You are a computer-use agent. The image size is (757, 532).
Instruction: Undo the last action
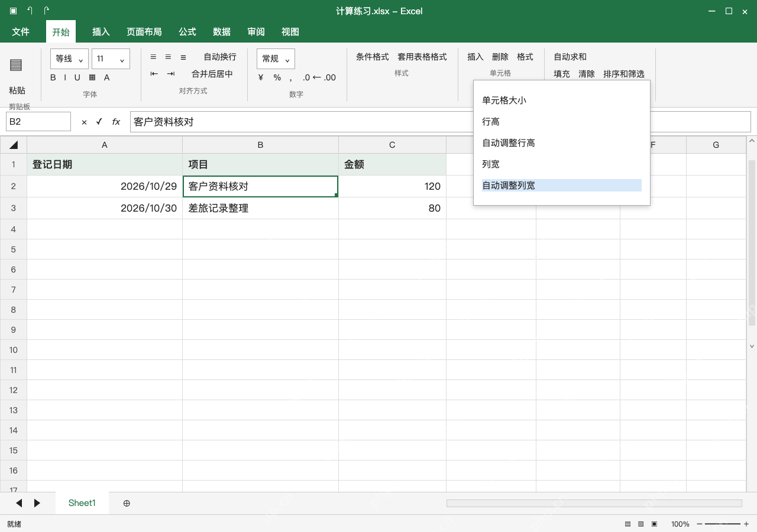coord(30,11)
